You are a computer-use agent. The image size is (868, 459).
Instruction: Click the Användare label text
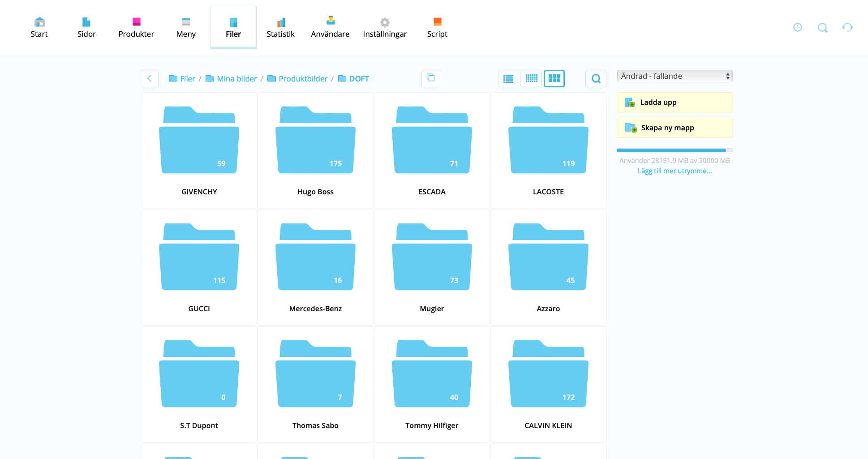330,34
